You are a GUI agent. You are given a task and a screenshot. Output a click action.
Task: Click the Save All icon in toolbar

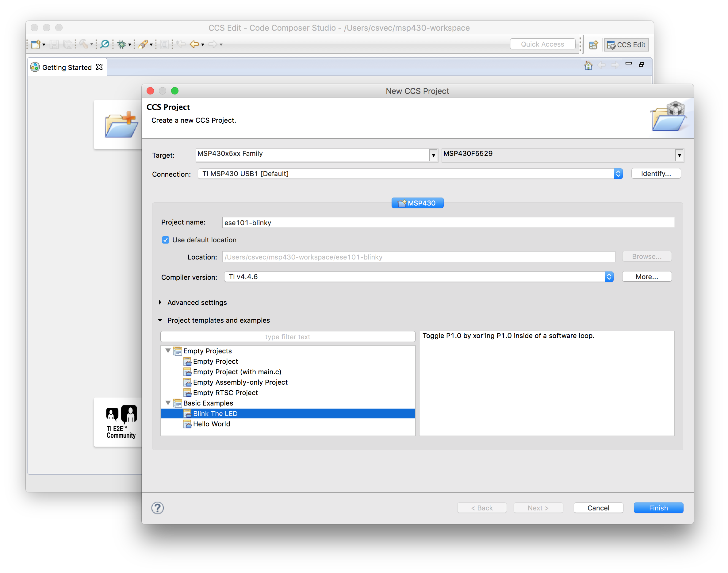coord(67,44)
